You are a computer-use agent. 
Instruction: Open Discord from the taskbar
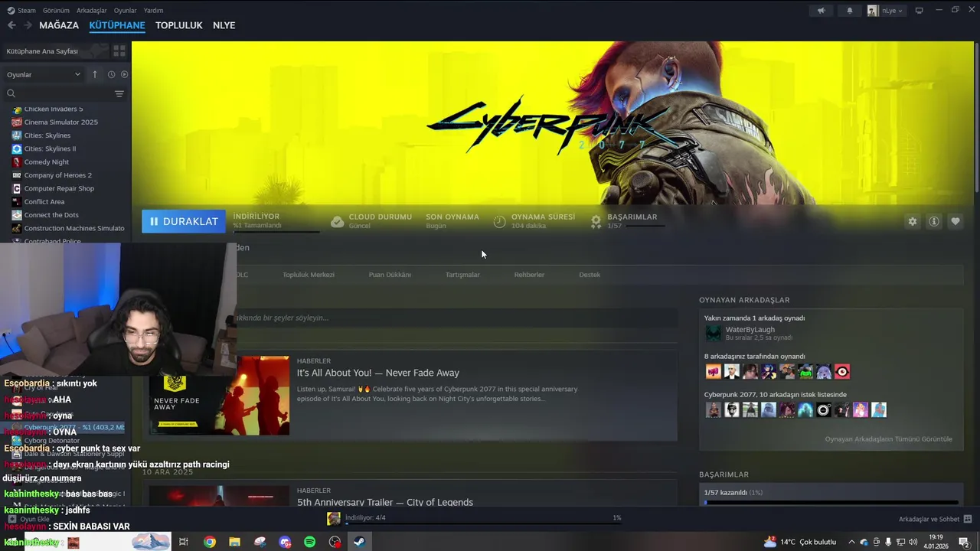point(285,542)
